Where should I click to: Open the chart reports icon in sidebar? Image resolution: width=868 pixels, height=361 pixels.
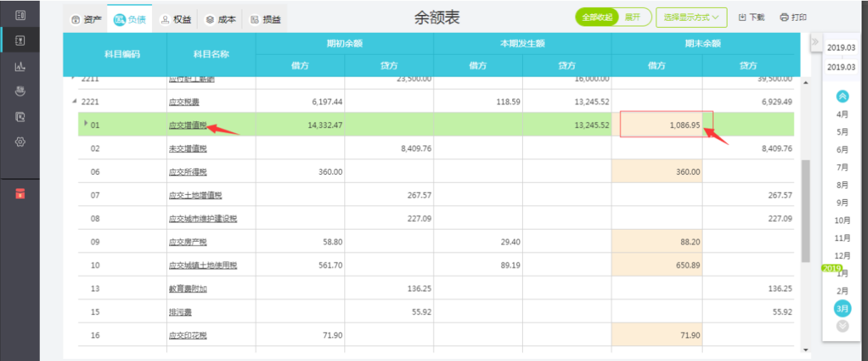tap(20, 66)
